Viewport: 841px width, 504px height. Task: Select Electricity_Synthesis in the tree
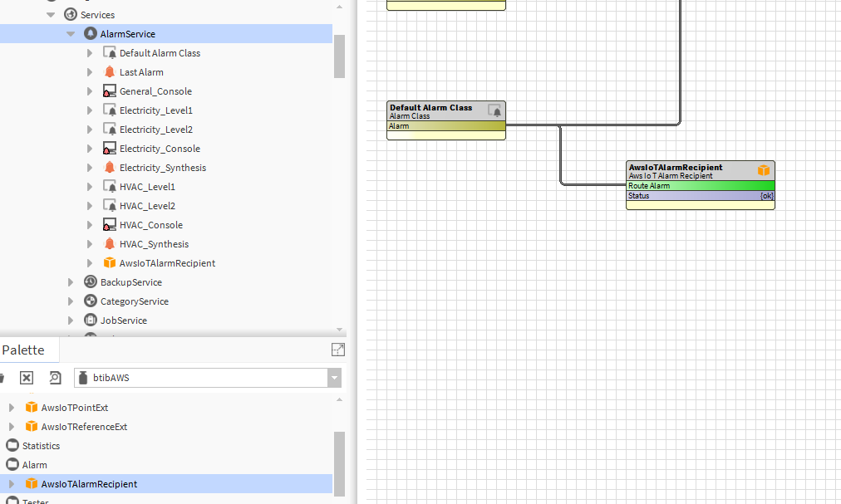(x=162, y=168)
